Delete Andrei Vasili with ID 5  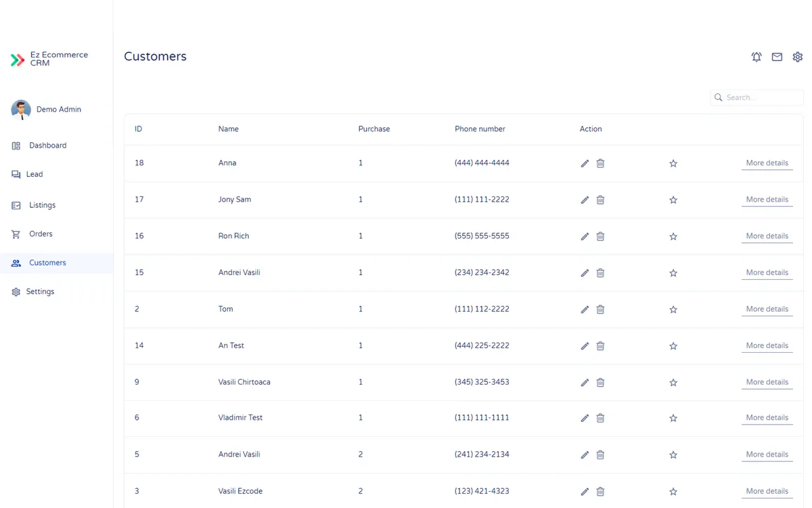pos(600,454)
